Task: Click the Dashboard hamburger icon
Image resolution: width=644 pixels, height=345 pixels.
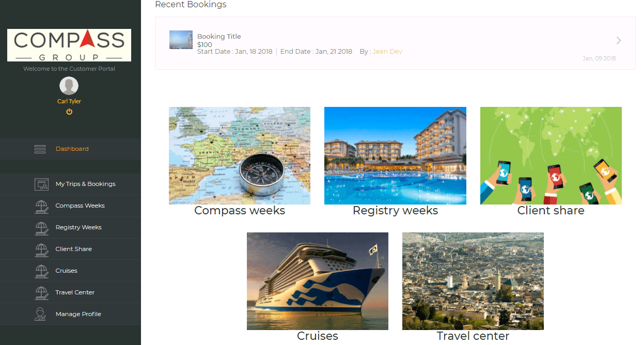Action: pos(40,149)
